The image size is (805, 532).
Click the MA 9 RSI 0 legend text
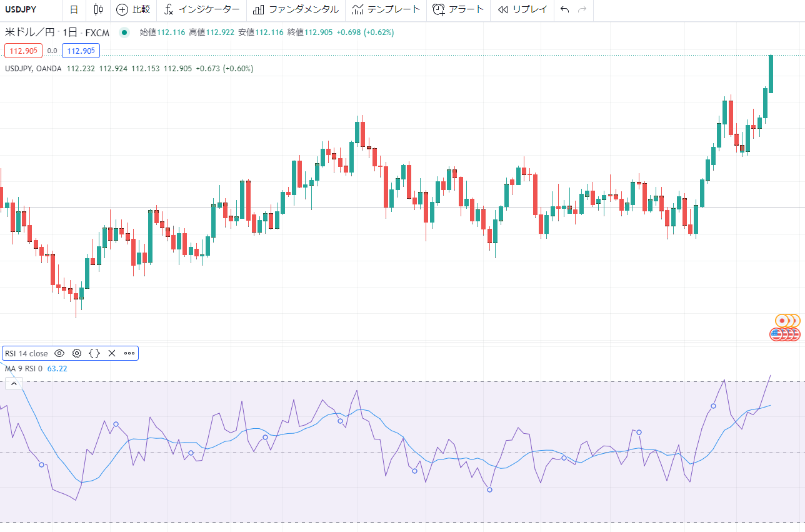click(x=24, y=369)
